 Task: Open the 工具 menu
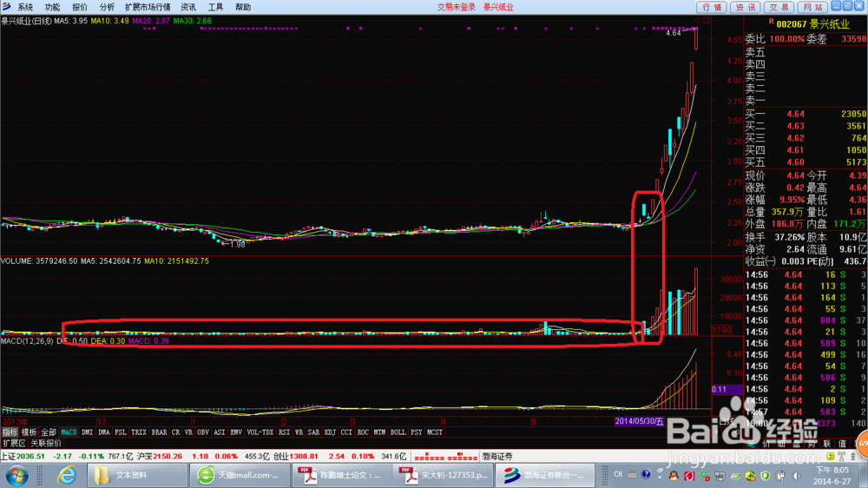215,7
